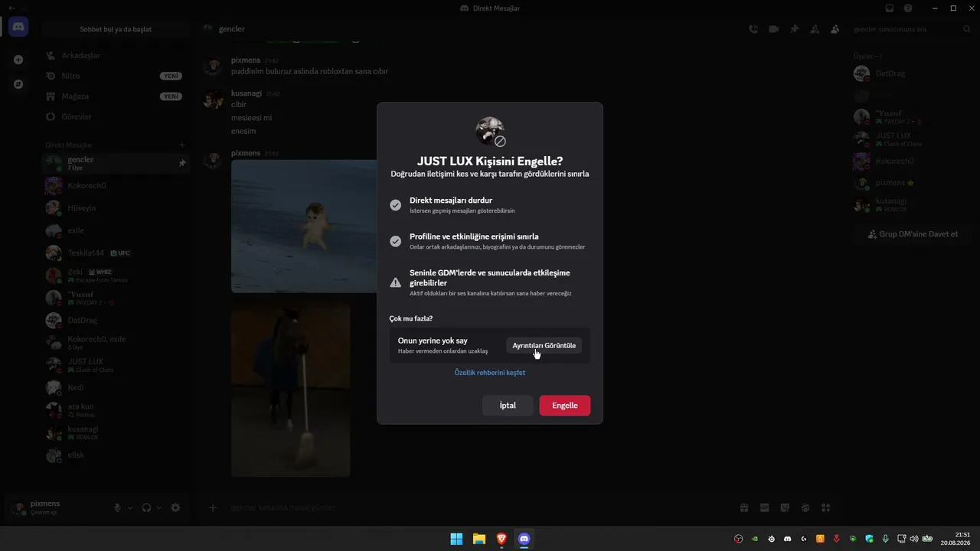Show pinned messages in the chat header
The width and height of the screenshot is (980, 551).
(x=794, y=29)
